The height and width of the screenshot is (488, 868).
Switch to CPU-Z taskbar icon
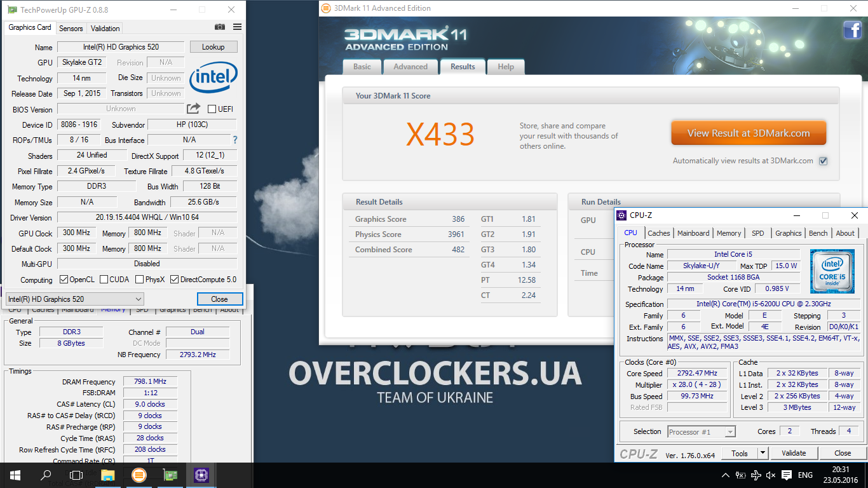click(201, 475)
